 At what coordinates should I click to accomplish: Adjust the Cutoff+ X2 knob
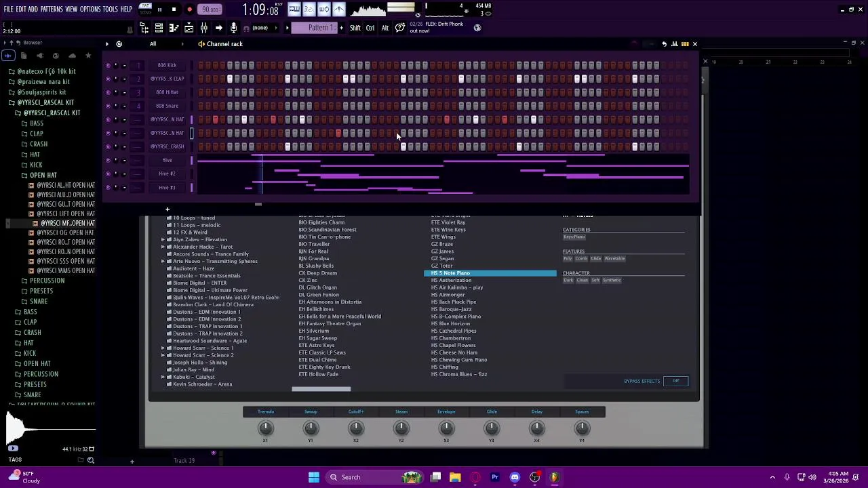tap(356, 428)
